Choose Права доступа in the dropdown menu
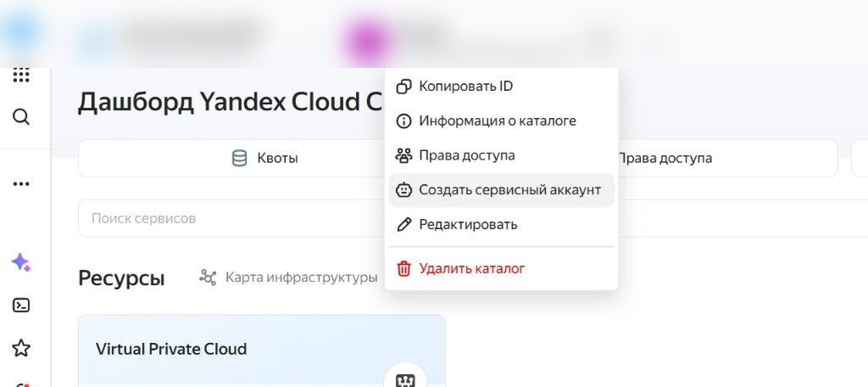The height and width of the screenshot is (387, 868). pyautogui.click(x=501, y=155)
